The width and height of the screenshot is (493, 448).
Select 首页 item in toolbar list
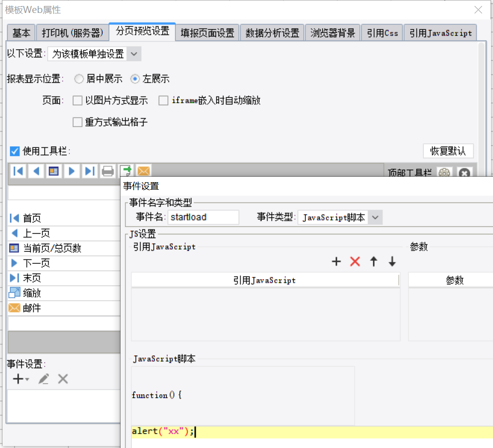(x=64, y=218)
